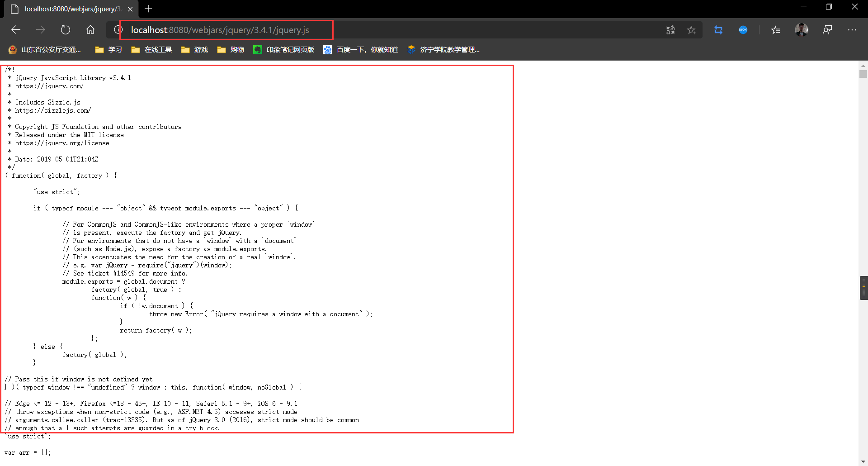Click the line 'var arr = [];'
This screenshot has height=466, width=868.
pos(28,452)
